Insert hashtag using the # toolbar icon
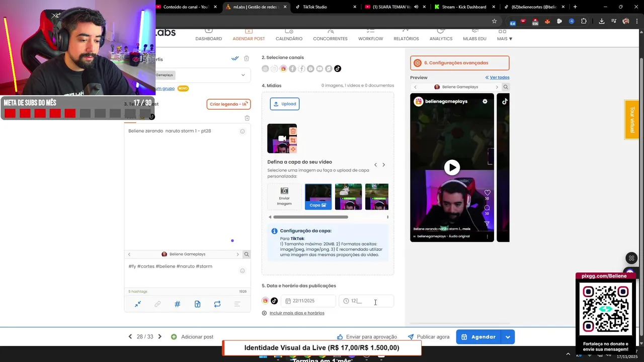 177,304
